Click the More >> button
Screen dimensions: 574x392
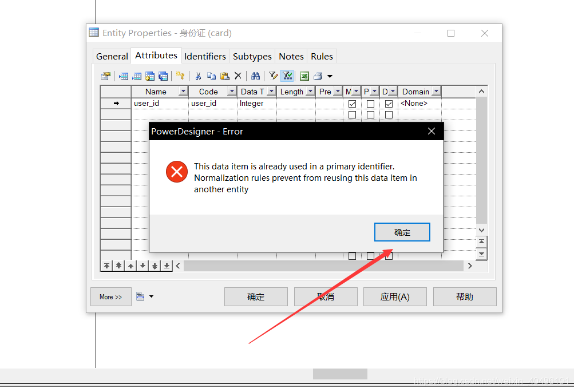pyautogui.click(x=111, y=296)
